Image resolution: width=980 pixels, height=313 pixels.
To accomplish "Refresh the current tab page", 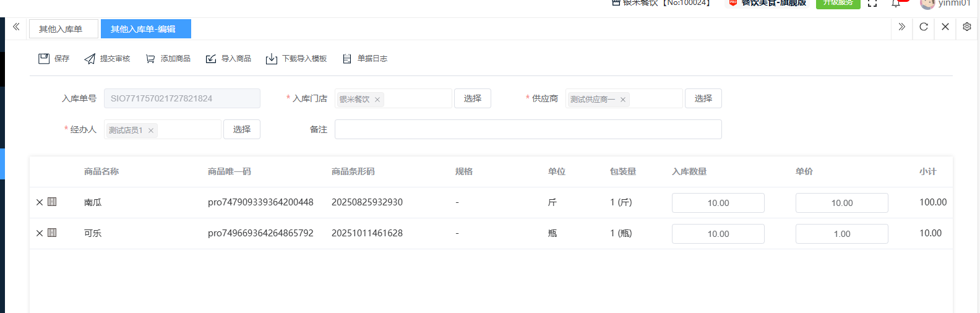I will [x=924, y=27].
